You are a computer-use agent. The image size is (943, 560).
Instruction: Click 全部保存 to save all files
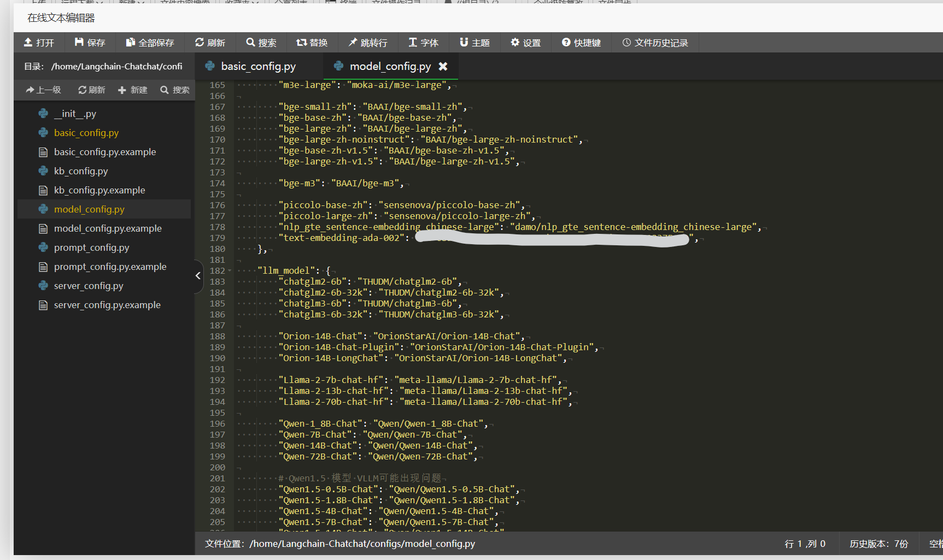click(x=150, y=43)
